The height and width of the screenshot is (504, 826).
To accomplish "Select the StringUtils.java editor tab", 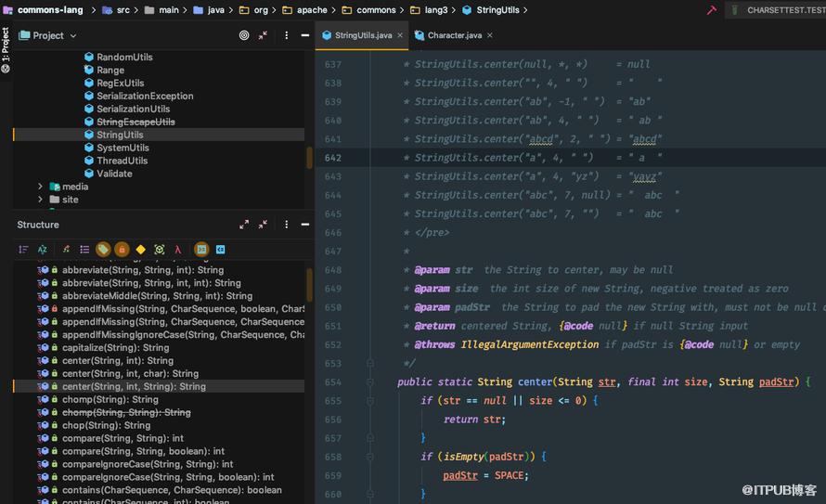I will (363, 35).
